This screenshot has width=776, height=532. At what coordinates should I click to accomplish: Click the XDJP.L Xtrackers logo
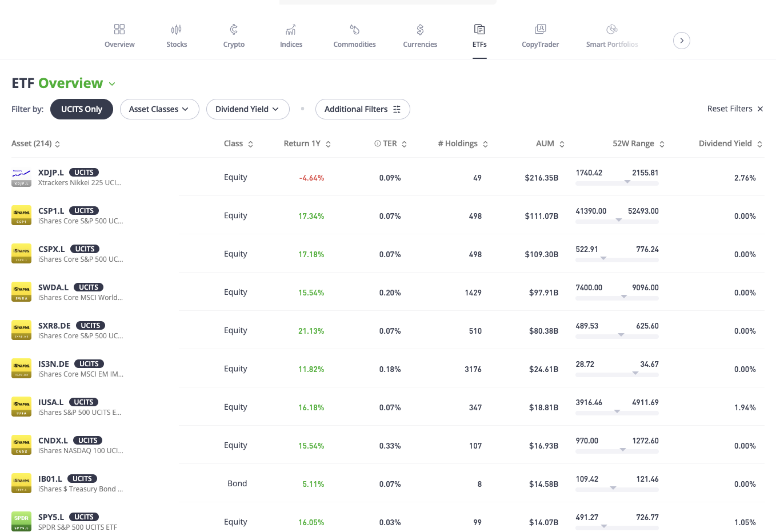[21, 177]
